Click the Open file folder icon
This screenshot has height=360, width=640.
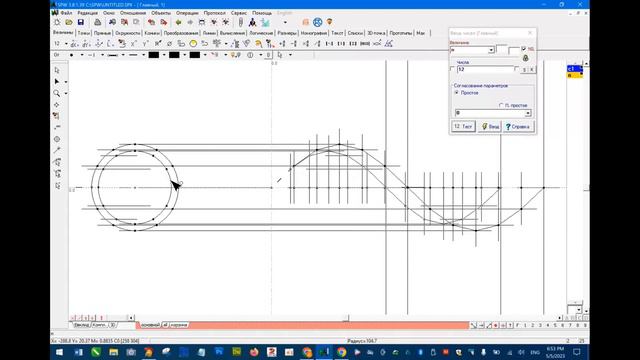69,22
